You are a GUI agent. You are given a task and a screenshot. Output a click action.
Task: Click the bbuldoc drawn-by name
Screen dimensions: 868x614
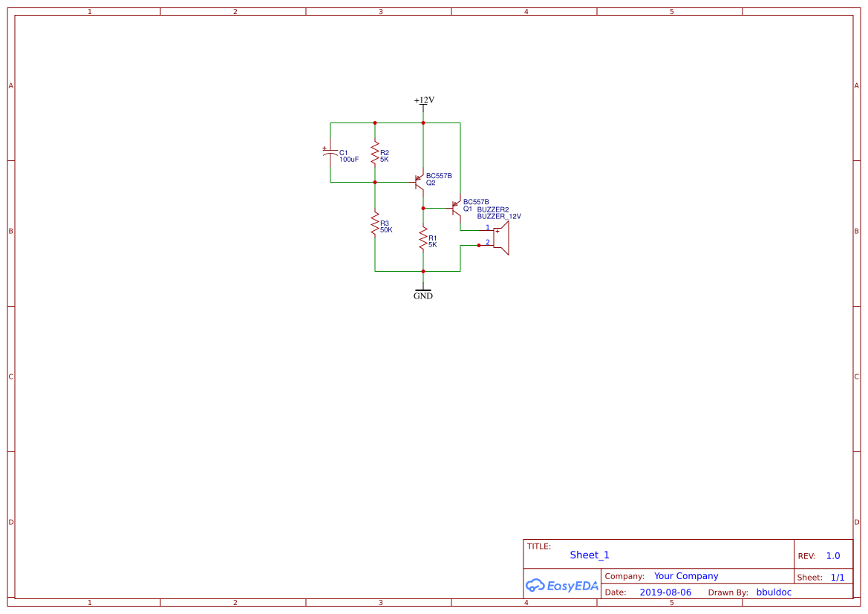[774, 592]
